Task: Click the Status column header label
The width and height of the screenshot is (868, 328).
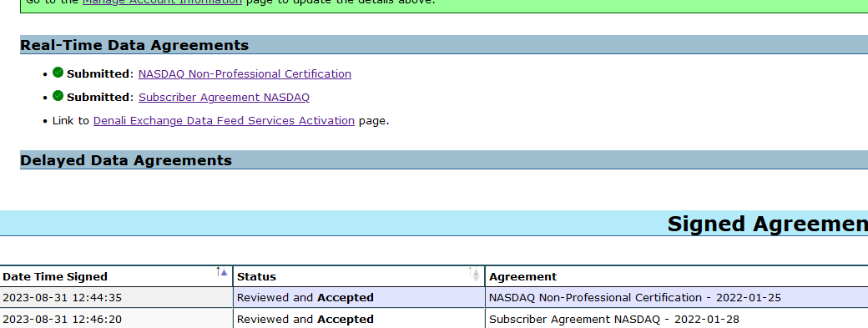Action: pos(256,276)
